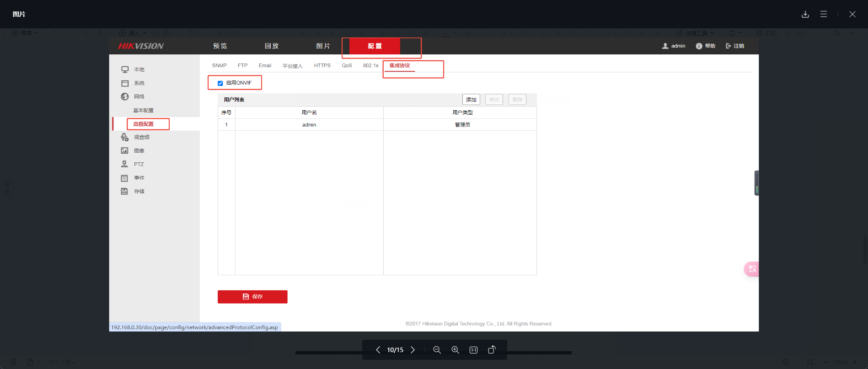
Task: Click the 注销 logout link
Action: (735, 46)
